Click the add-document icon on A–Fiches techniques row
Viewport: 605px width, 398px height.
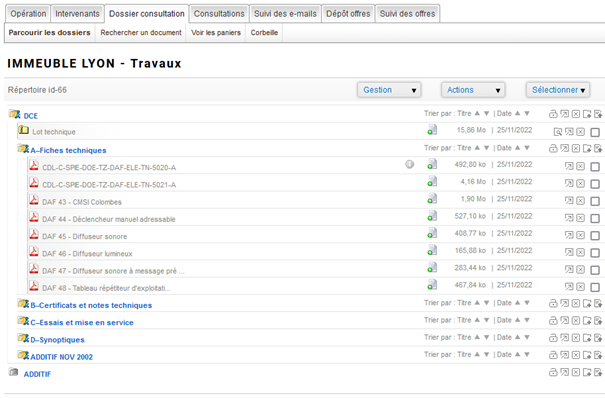[x=598, y=148]
